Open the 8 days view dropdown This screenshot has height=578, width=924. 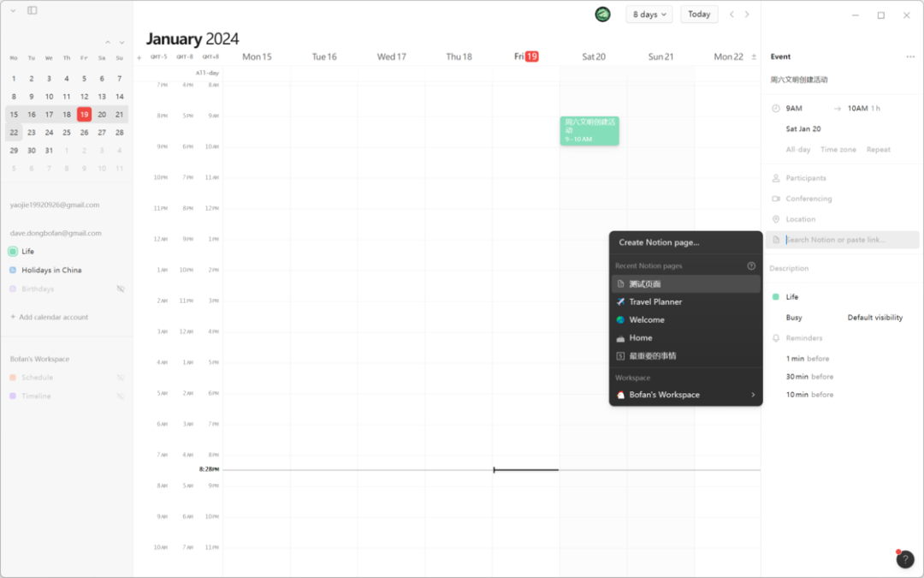649,15
